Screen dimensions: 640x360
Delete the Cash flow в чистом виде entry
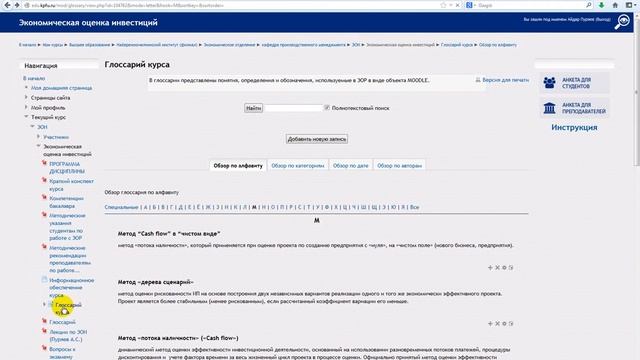[x=497, y=268]
